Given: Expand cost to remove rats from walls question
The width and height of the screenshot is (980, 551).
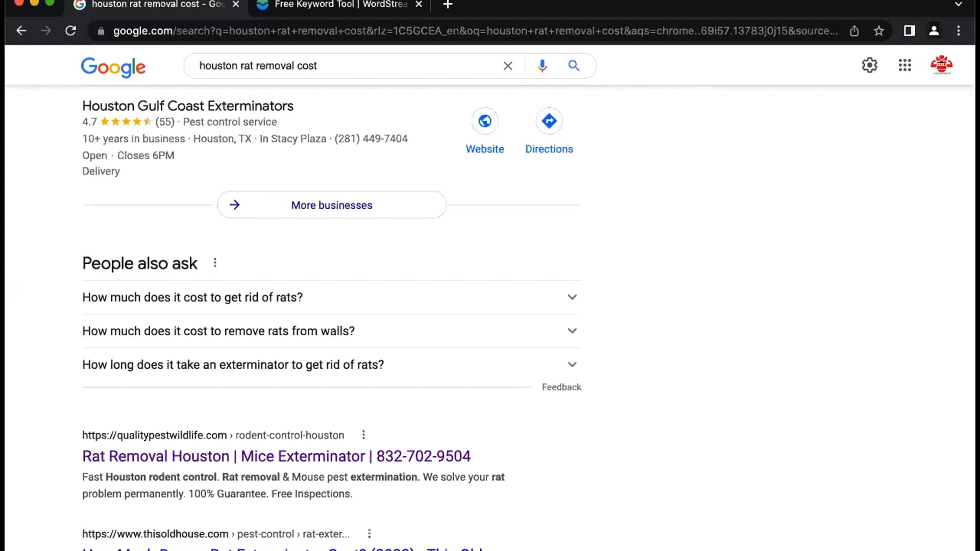Looking at the screenshot, I should [x=332, y=331].
